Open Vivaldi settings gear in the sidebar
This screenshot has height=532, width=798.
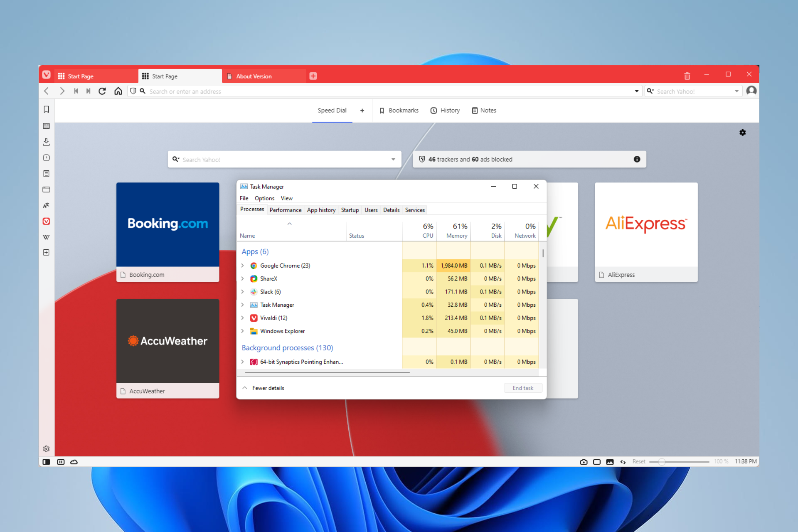click(x=47, y=449)
